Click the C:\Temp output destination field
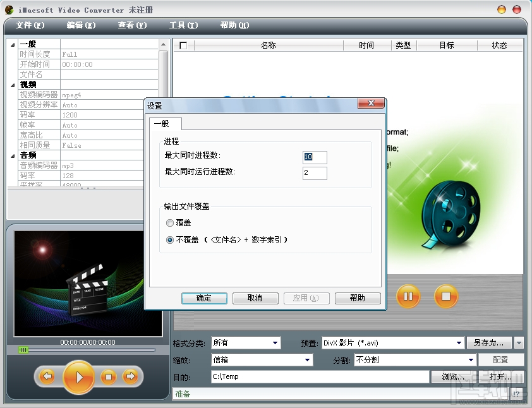Viewport: 532px width, 408px height. click(316, 376)
